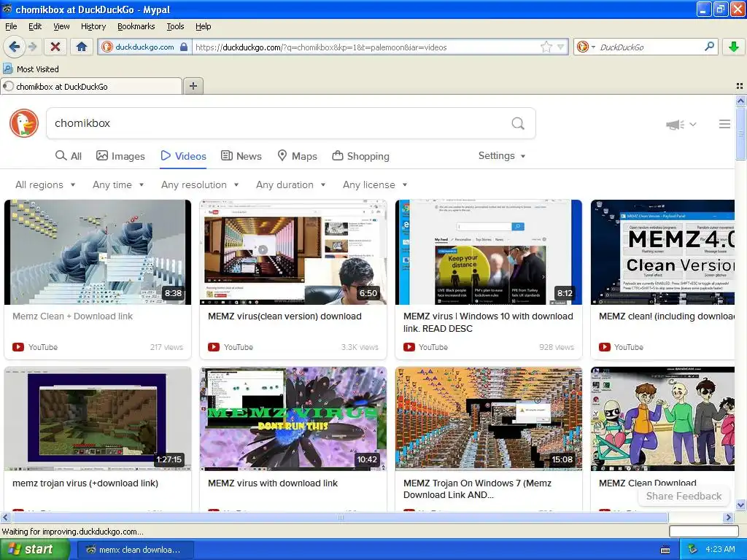Select the chomikbox at DuckDuckGo browser tab
747x560 pixels.
pos(91,86)
